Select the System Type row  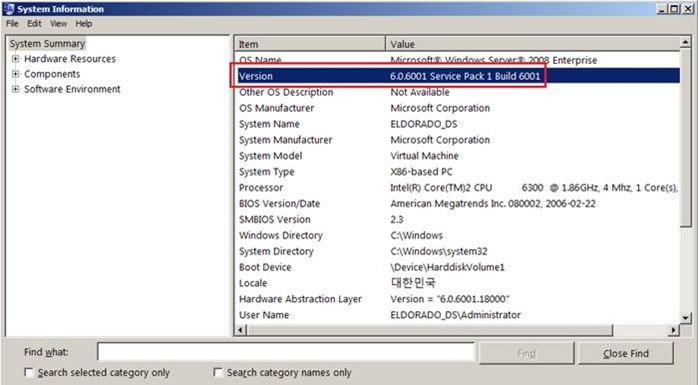click(x=457, y=172)
